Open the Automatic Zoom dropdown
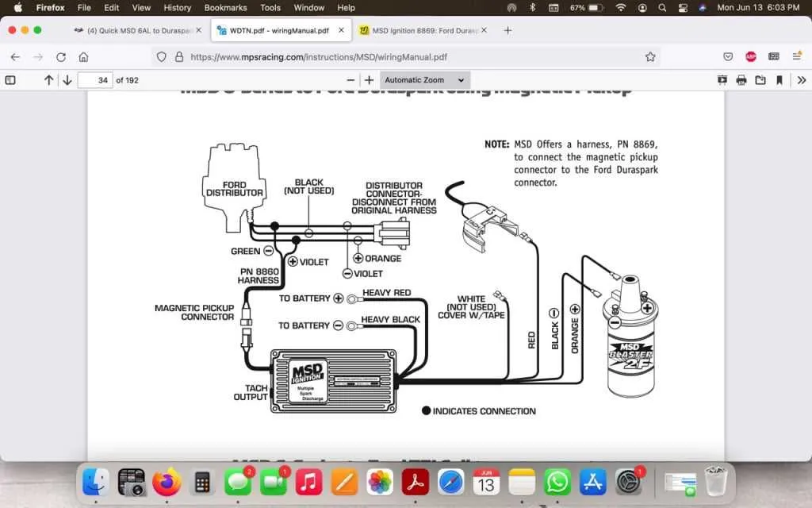This screenshot has width=812, height=508. [x=425, y=80]
